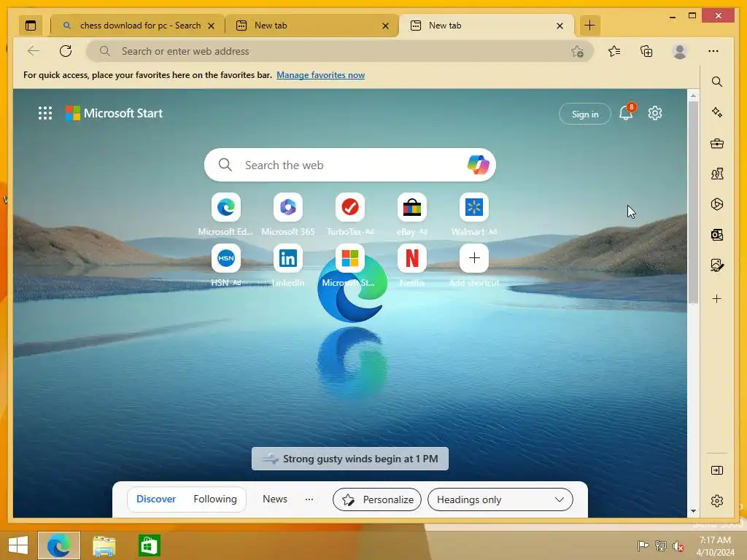Click the Microsoft Start logo

coord(114,113)
